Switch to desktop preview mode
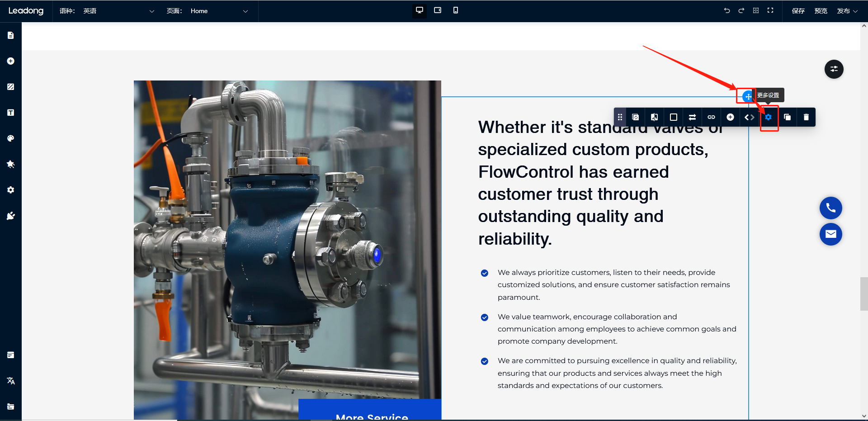 pos(420,10)
